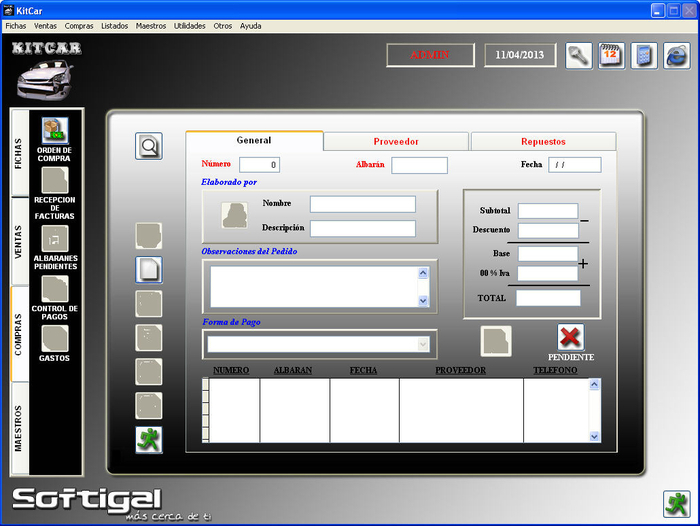Click the Fecha input field
Screen dimensions: 700x526
point(575,165)
